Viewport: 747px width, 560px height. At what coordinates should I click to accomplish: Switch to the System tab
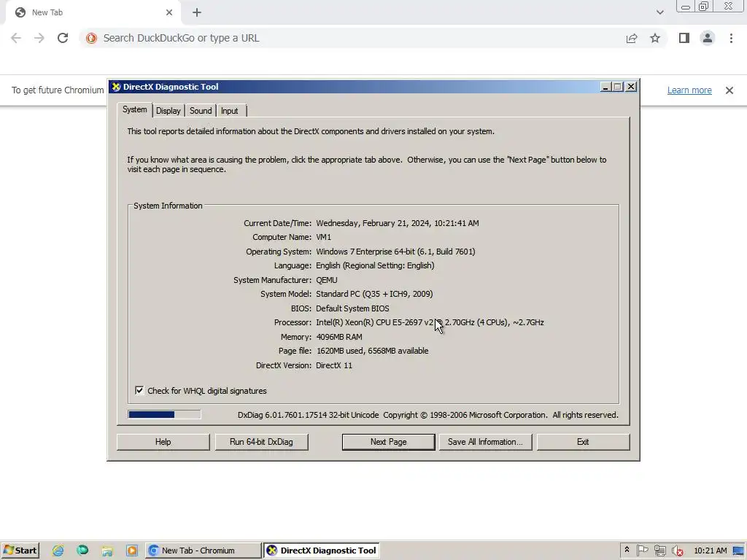tap(135, 109)
